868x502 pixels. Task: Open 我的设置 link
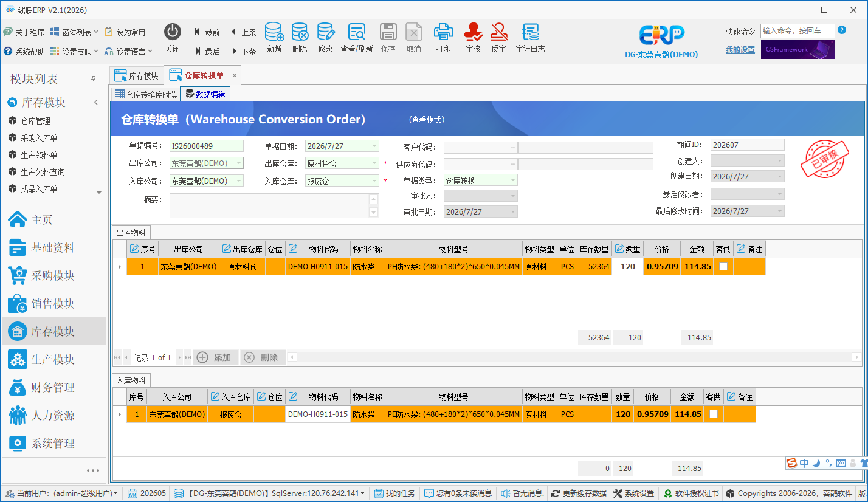740,50
